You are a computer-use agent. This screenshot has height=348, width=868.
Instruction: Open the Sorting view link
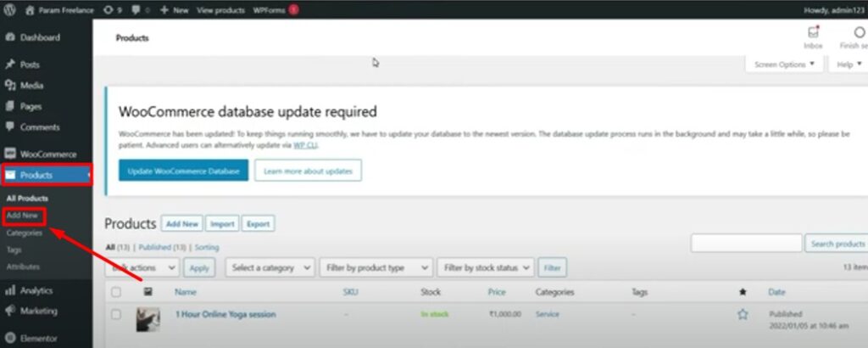pyautogui.click(x=207, y=247)
